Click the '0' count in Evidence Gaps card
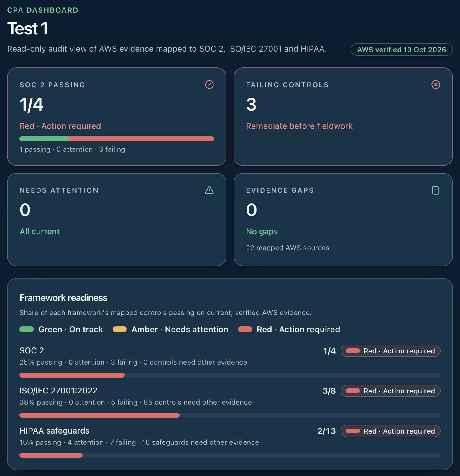Viewport: 460px width, 476px height. (252, 210)
